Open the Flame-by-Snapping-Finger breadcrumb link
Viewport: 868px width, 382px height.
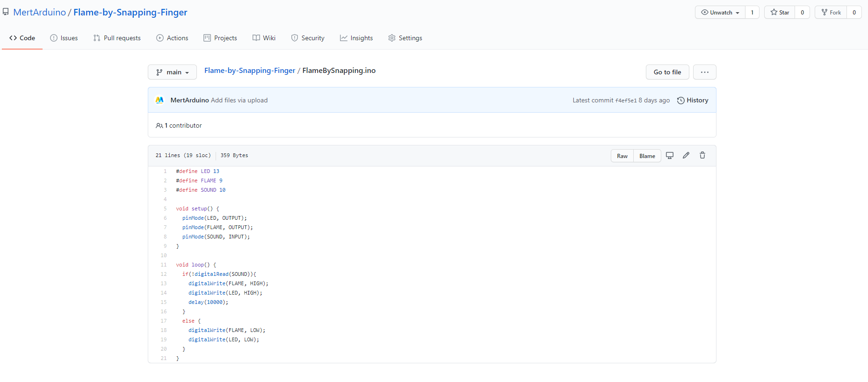[x=250, y=71]
